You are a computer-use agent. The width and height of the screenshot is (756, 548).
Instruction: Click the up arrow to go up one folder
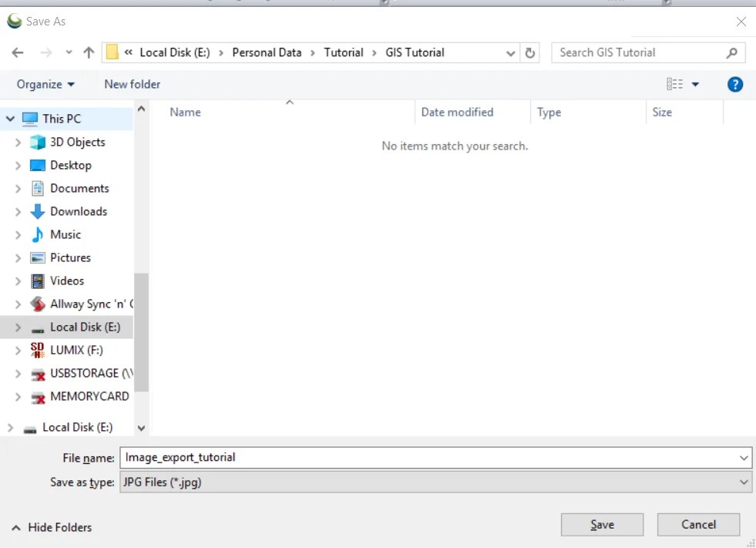pos(89,52)
